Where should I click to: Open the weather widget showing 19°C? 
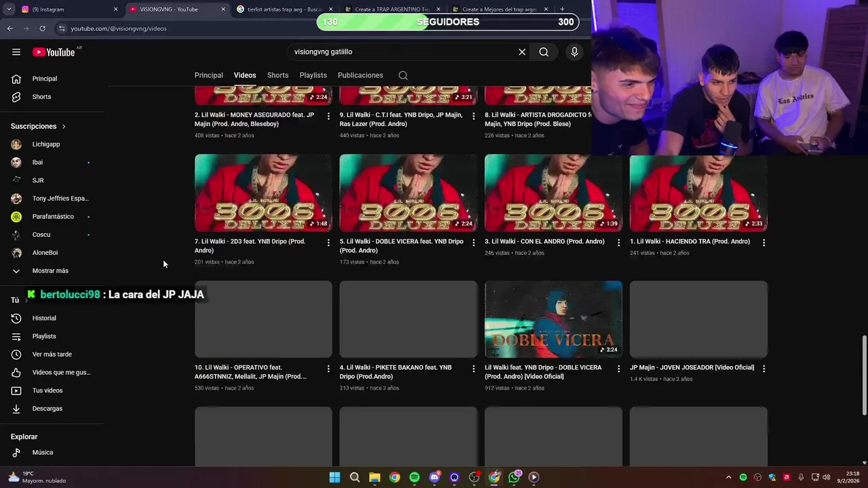37,477
